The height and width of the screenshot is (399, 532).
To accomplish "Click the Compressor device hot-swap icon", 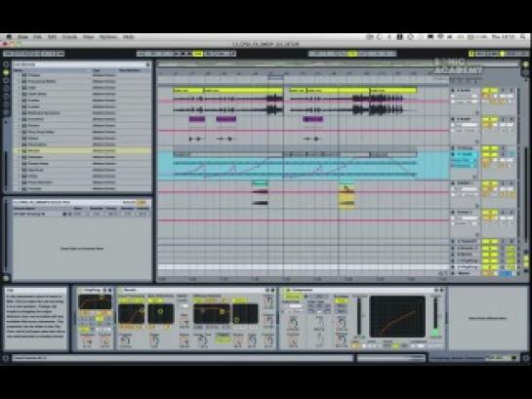I will click(436, 290).
